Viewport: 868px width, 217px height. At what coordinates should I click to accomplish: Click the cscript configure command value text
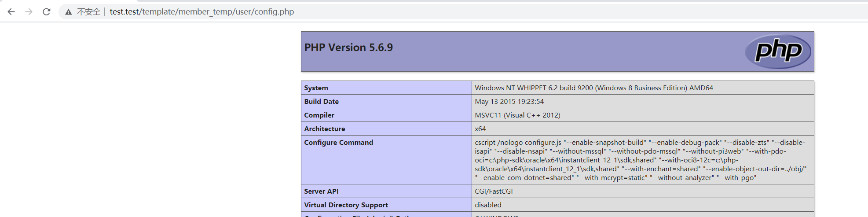click(x=641, y=160)
